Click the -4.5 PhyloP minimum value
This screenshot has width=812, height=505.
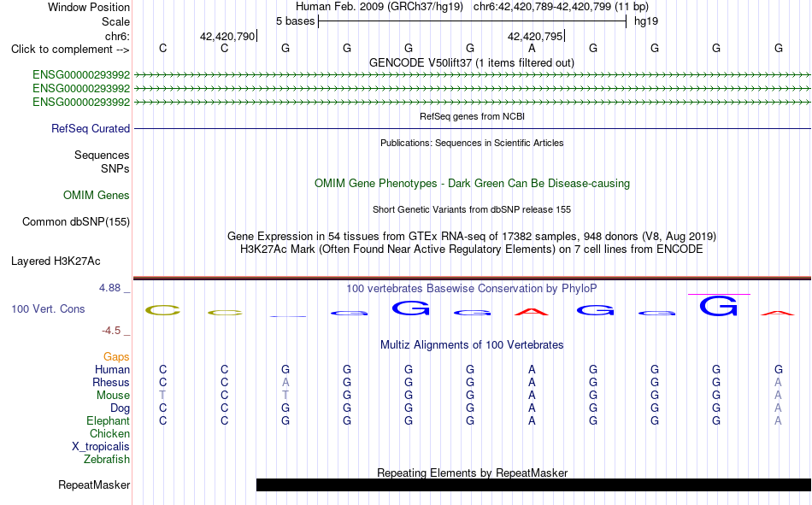(x=111, y=331)
